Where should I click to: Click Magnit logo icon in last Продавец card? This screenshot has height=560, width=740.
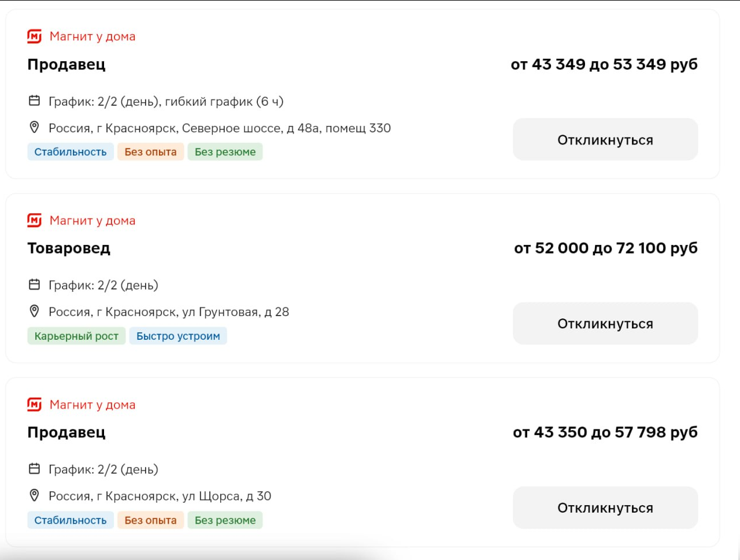[x=35, y=405]
